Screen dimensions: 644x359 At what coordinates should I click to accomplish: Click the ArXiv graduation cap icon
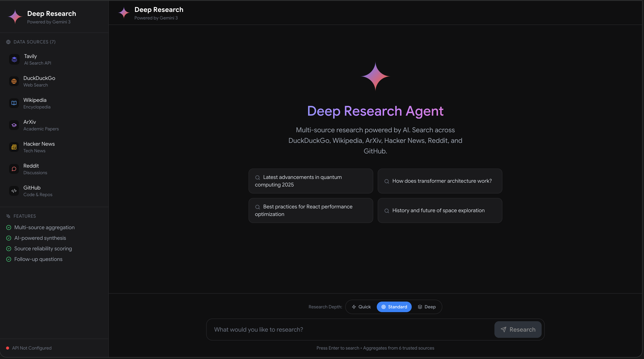pyautogui.click(x=14, y=125)
